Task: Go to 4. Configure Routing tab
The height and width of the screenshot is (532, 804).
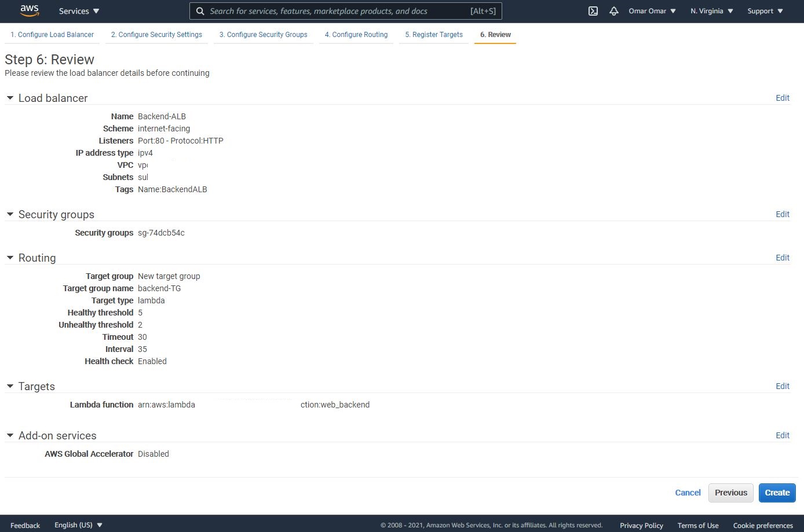Action: (356, 35)
